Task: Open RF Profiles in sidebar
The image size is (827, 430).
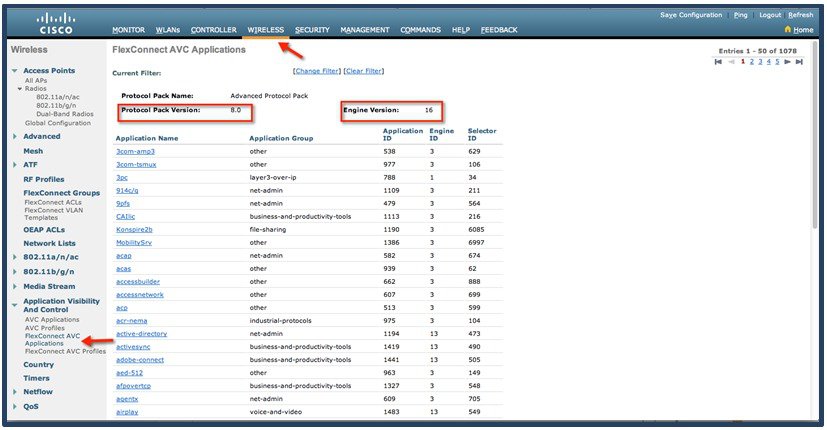Action: click(44, 179)
